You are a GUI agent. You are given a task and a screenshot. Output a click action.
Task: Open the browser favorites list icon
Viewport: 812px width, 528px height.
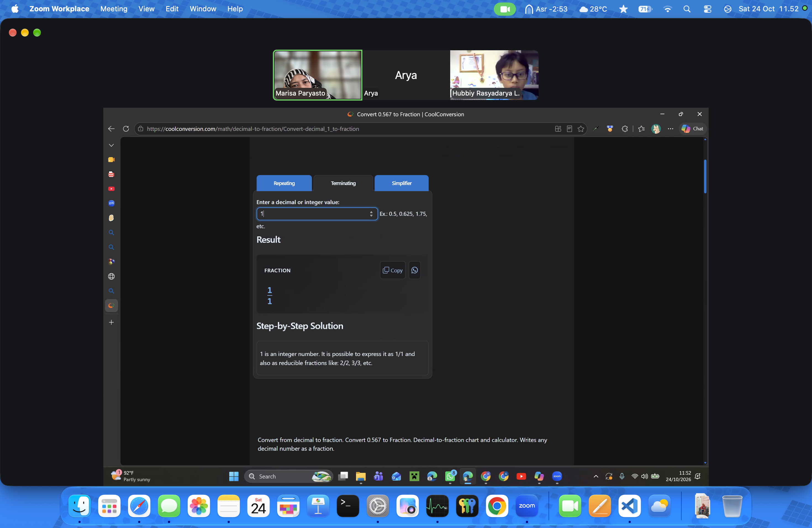pyautogui.click(x=641, y=129)
